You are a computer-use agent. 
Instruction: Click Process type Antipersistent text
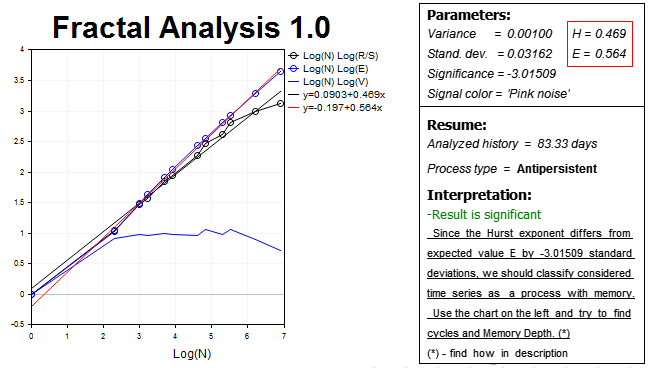point(512,169)
